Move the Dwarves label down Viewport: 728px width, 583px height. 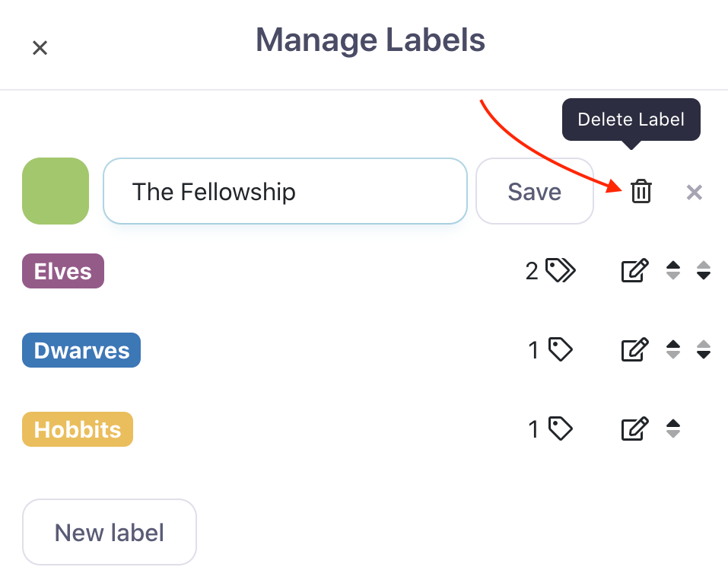(x=704, y=350)
